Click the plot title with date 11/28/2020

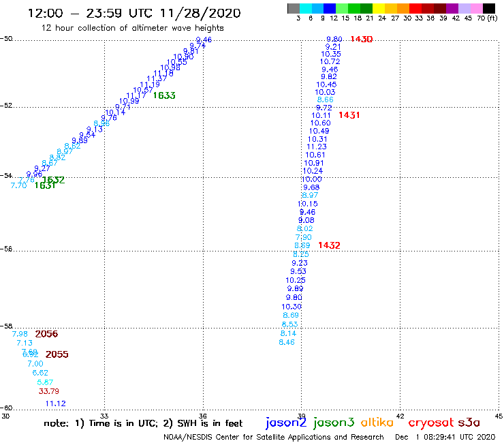pyautogui.click(x=134, y=14)
